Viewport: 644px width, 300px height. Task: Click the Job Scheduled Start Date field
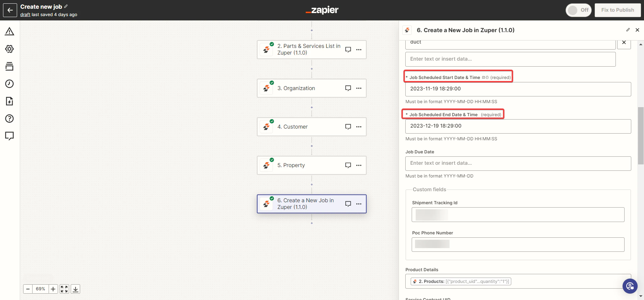pyautogui.click(x=518, y=89)
